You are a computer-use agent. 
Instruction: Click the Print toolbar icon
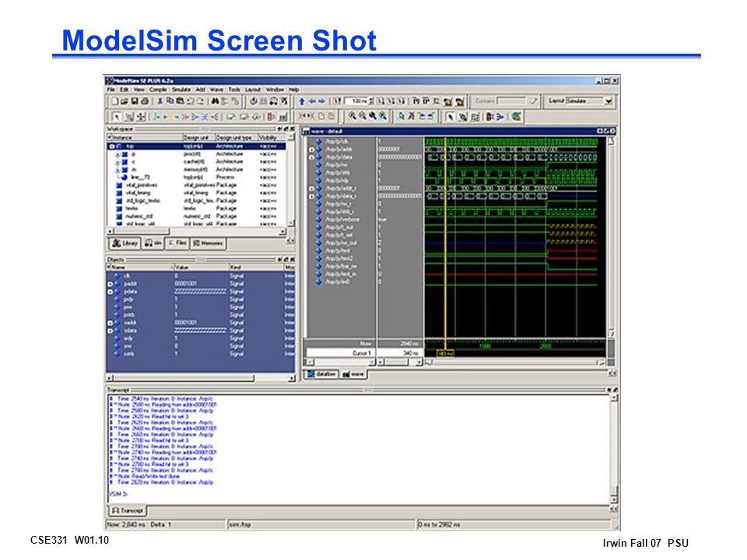(x=145, y=101)
